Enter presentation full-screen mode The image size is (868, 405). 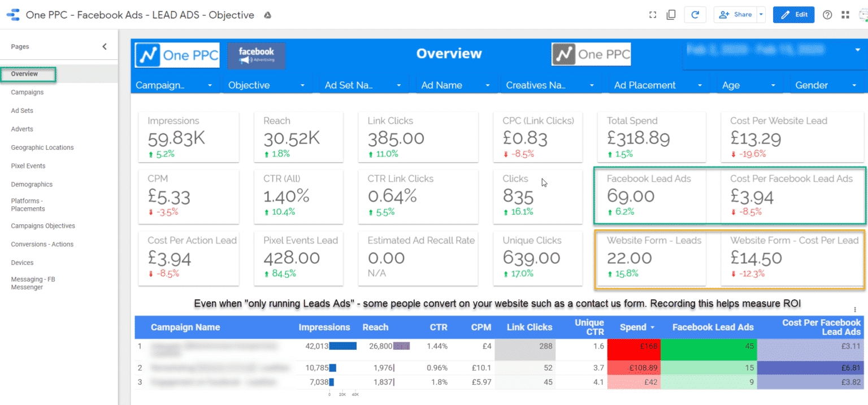coord(653,15)
